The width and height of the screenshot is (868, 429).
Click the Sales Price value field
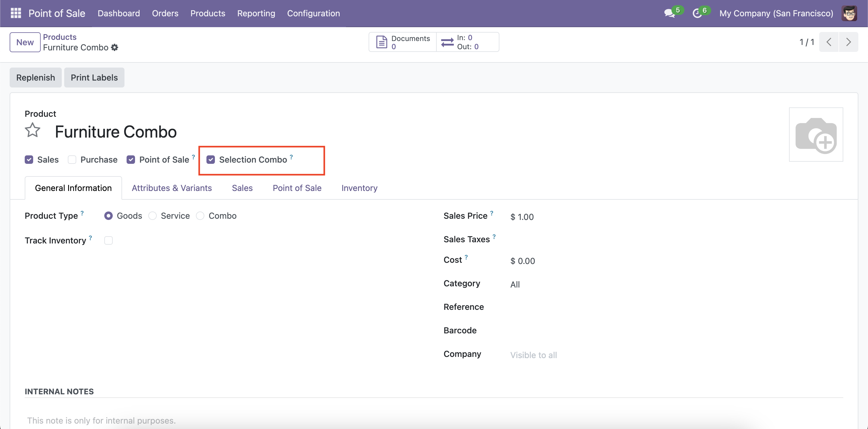[525, 217]
